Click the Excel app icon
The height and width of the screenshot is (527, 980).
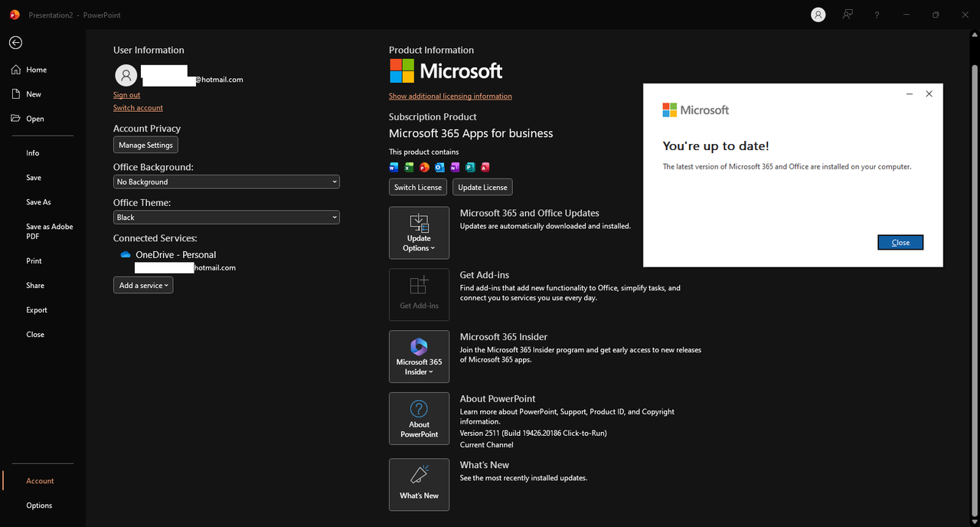pos(410,167)
